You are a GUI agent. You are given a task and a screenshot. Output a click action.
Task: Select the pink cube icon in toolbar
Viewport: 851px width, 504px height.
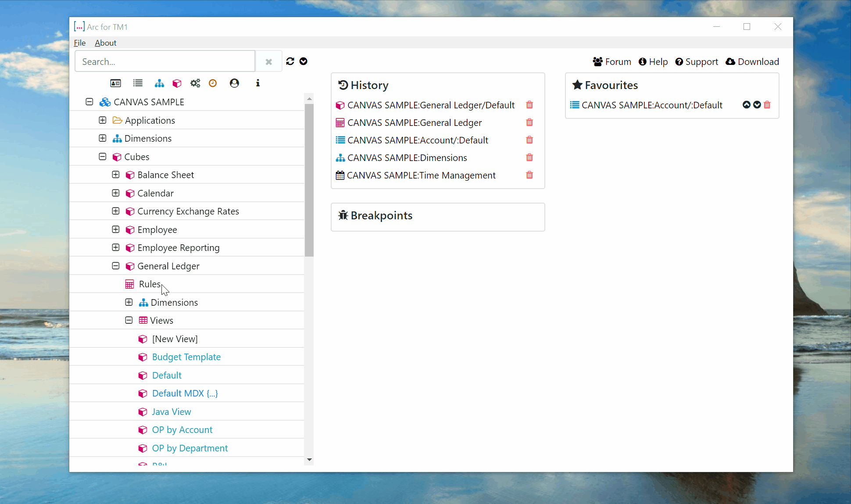(177, 83)
